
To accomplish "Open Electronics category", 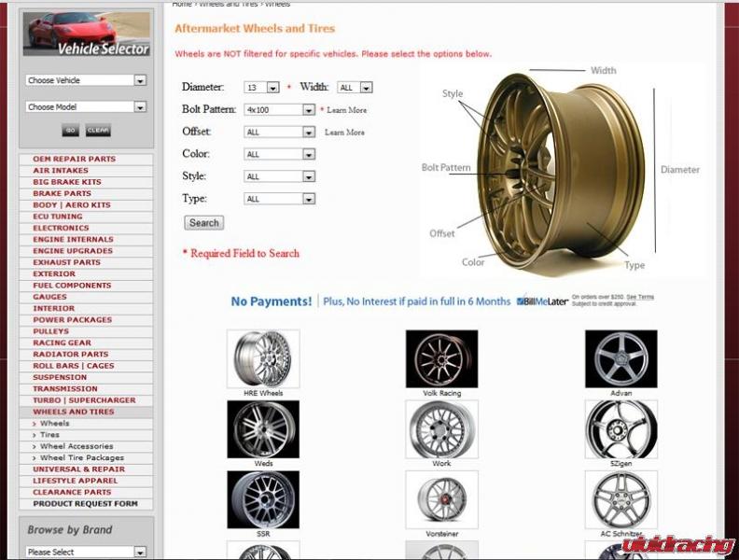I will coord(86,228).
